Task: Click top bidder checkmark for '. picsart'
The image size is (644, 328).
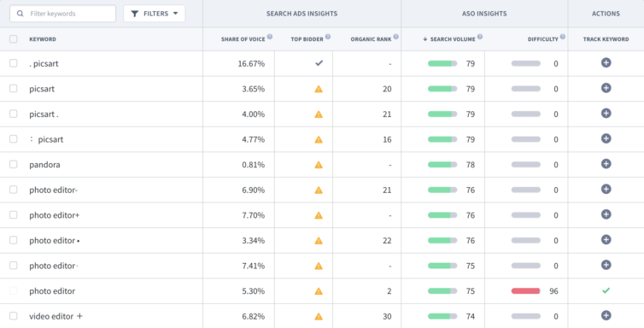Action: point(319,63)
